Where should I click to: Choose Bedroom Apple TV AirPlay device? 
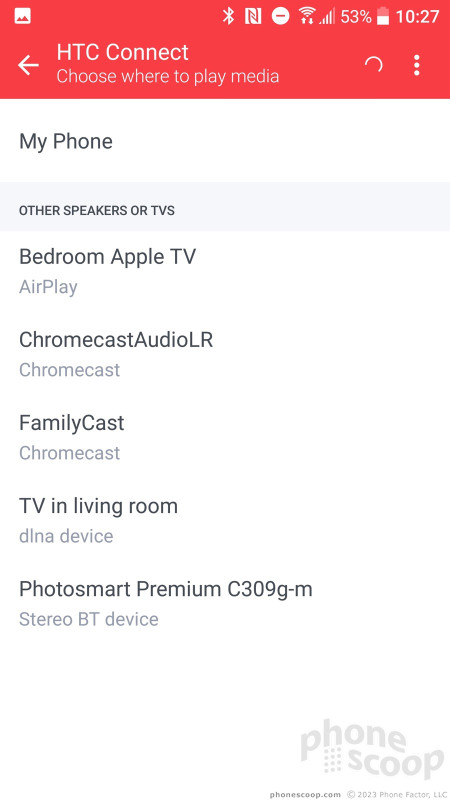[225, 271]
